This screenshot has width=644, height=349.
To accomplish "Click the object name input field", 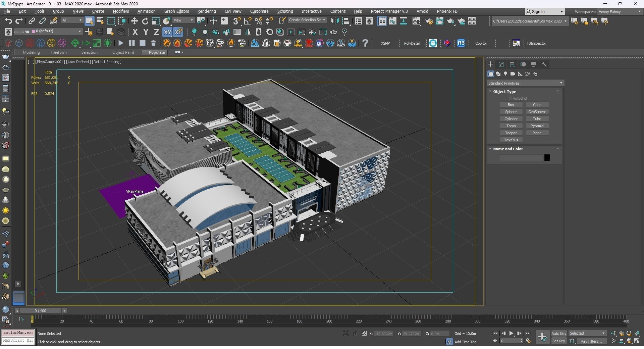I will coord(521,158).
